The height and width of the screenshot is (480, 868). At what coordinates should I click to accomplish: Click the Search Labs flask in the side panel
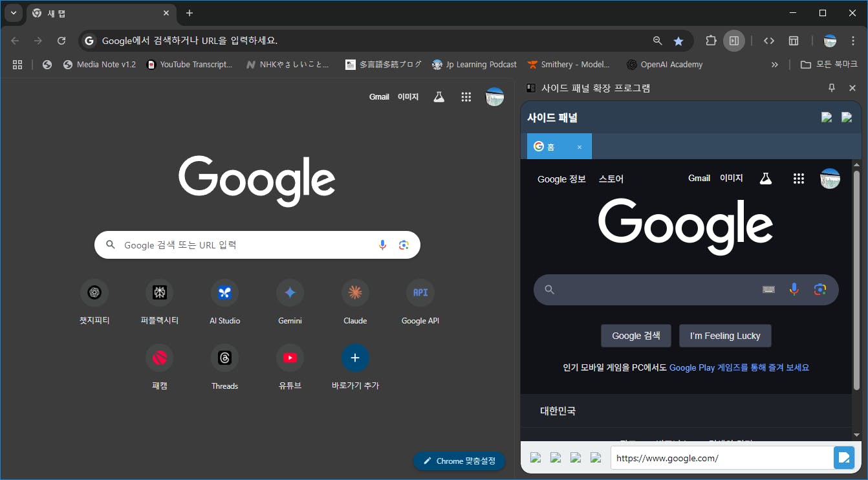pos(766,179)
